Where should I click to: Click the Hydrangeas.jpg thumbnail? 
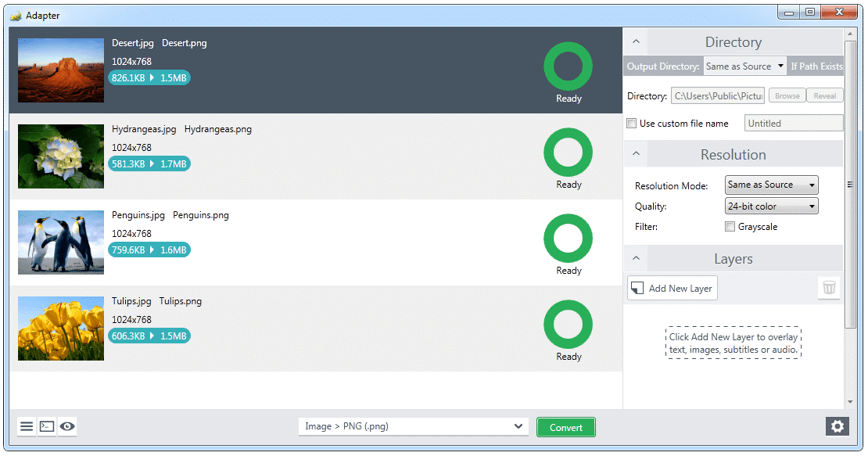[x=60, y=156]
